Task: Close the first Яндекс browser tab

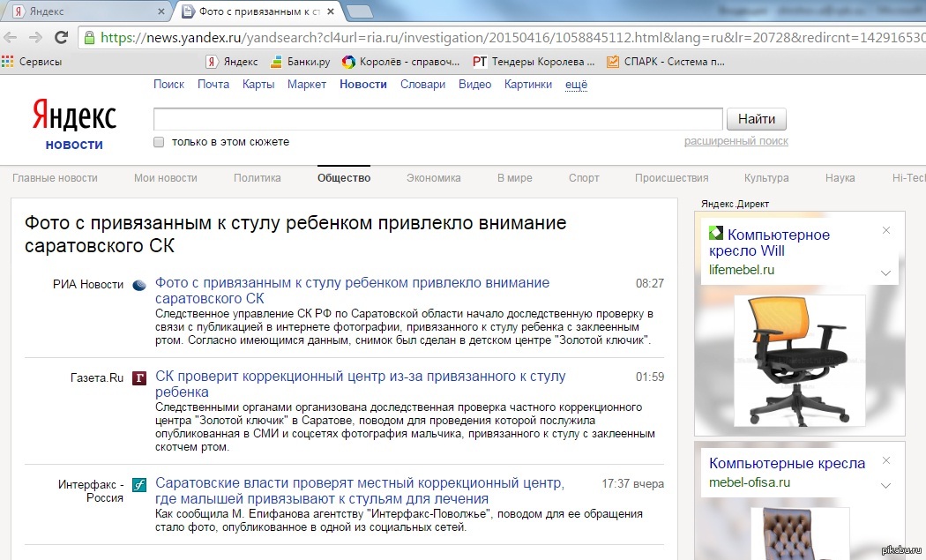Action: pyautogui.click(x=161, y=11)
